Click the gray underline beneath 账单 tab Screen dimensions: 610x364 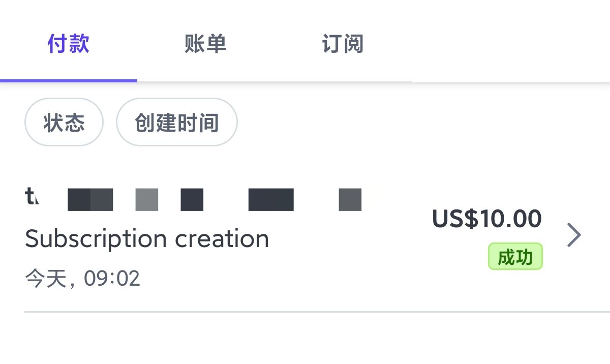pyautogui.click(x=205, y=81)
